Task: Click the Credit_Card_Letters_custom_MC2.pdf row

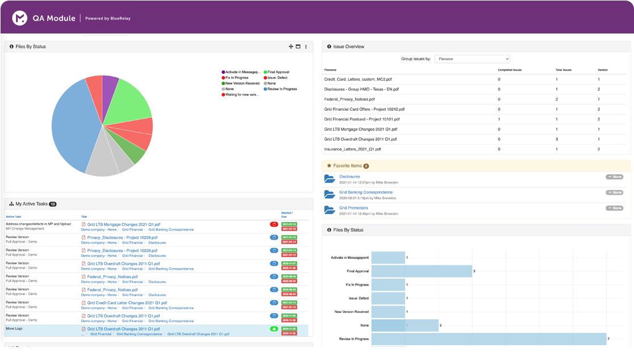Action: [476, 80]
